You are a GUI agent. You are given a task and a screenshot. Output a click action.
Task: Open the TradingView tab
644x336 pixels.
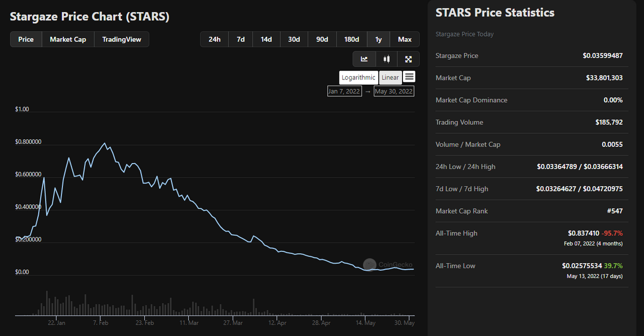point(122,39)
